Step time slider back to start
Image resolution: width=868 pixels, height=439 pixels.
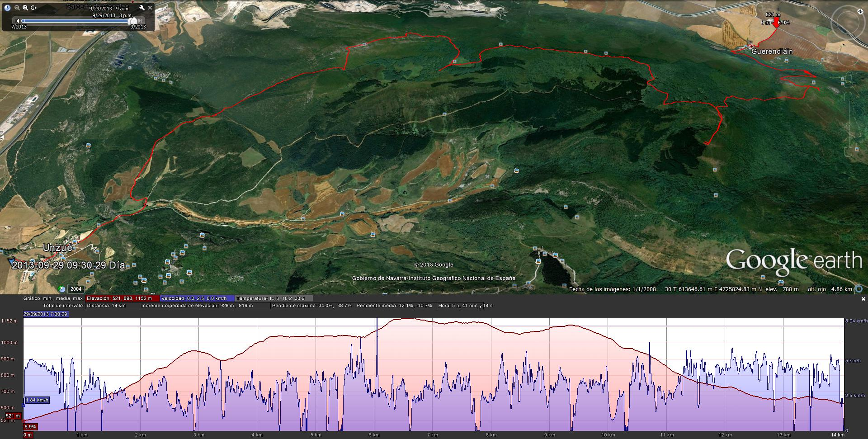(17, 20)
